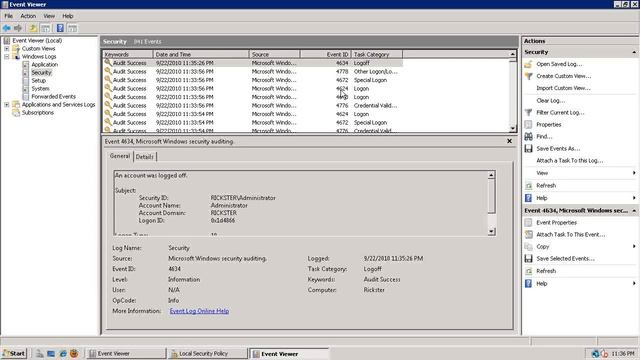
Task: Collapse the Windows Logs tree node
Action: 7,57
